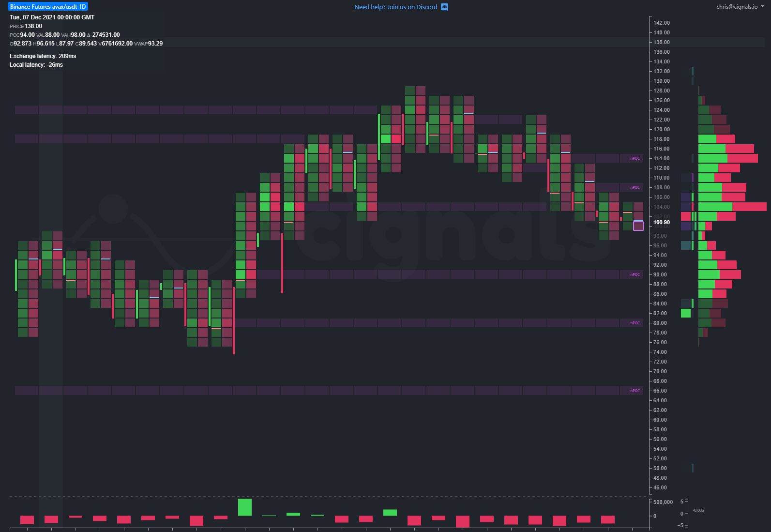Open the Binance Futures avax/usdt 1D symbol selector
This screenshot has height=532, width=771.
pyautogui.click(x=48, y=7)
